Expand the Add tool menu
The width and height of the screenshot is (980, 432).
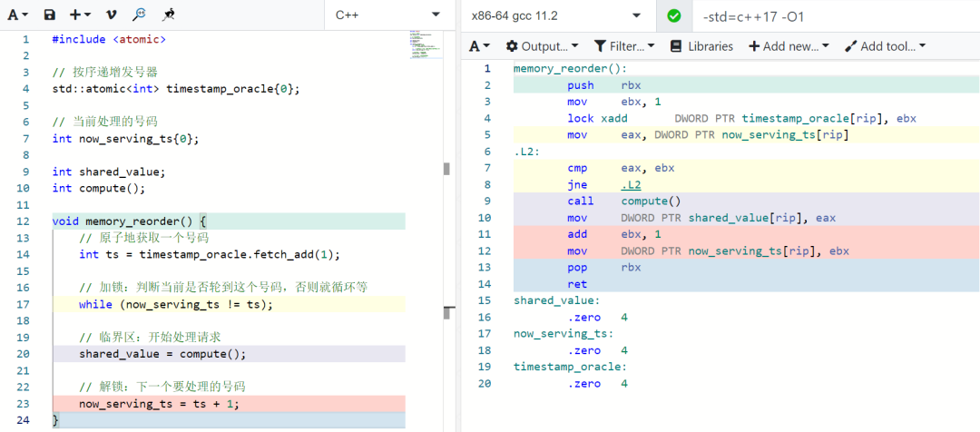[885, 46]
